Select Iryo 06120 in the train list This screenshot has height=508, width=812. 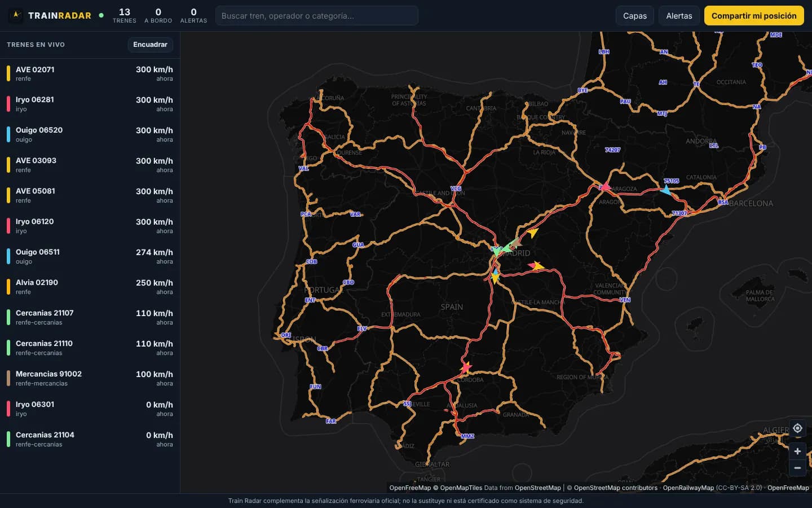click(90, 226)
